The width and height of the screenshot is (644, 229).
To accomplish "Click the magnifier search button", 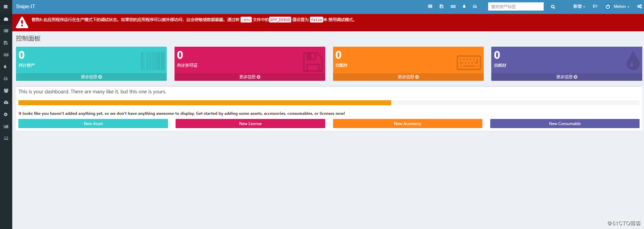I will tap(553, 7).
